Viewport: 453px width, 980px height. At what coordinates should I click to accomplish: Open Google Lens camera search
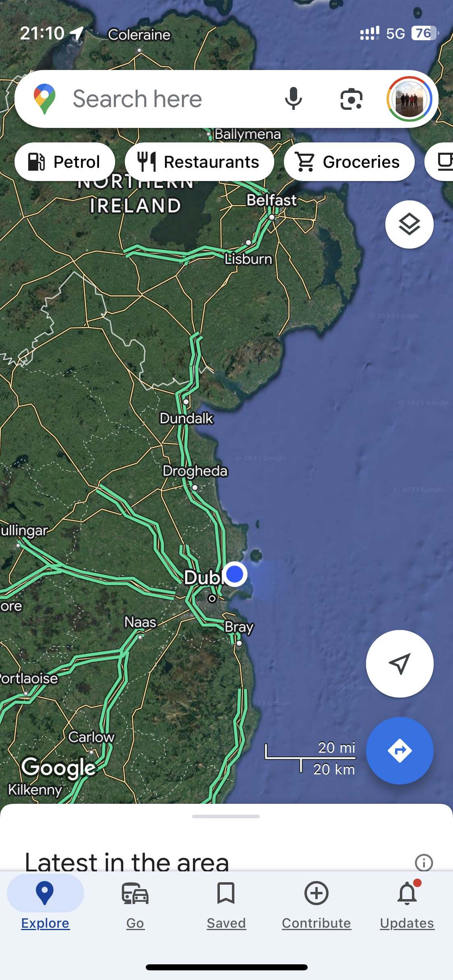[x=351, y=99]
